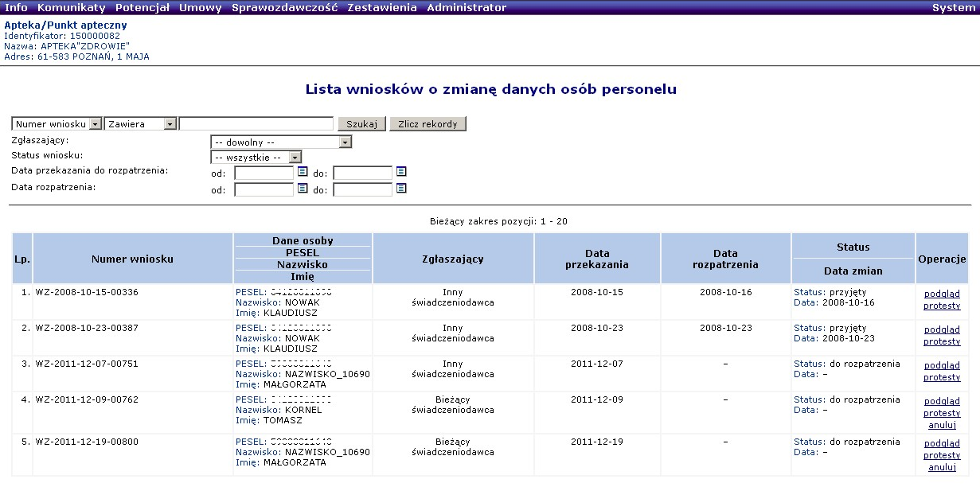Click the 'Operacje' column header
The height and width of the screenshot is (487, 980).
[x=942, y=259]
